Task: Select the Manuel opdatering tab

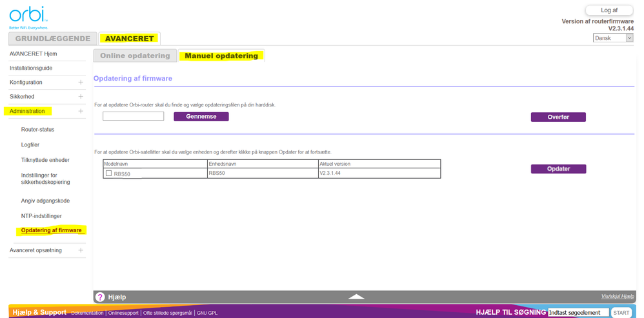Action: point(221,56)
